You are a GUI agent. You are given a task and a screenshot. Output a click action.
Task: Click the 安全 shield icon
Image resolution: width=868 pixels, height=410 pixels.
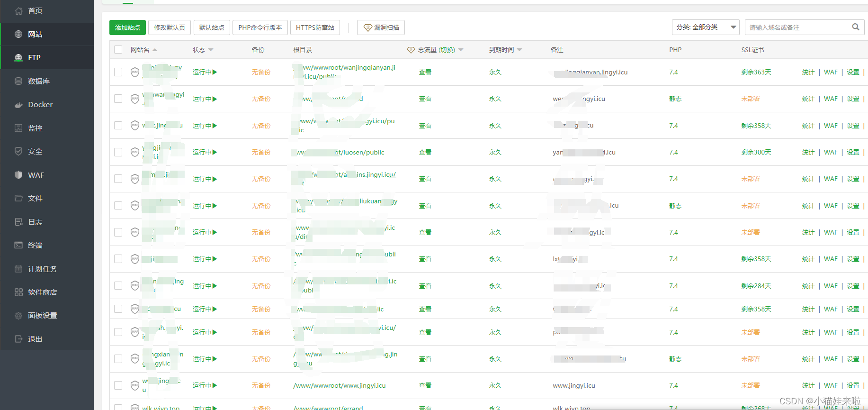pos(18,152)
